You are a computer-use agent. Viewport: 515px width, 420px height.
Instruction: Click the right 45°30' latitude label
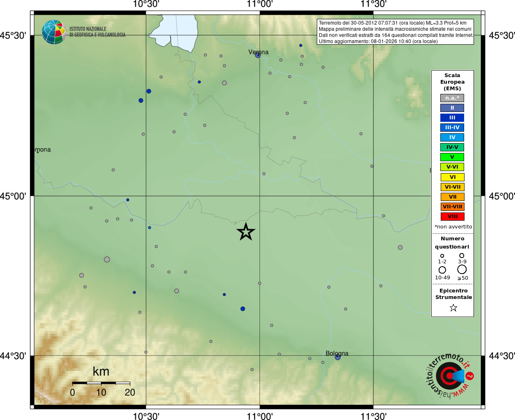[501, 36]
